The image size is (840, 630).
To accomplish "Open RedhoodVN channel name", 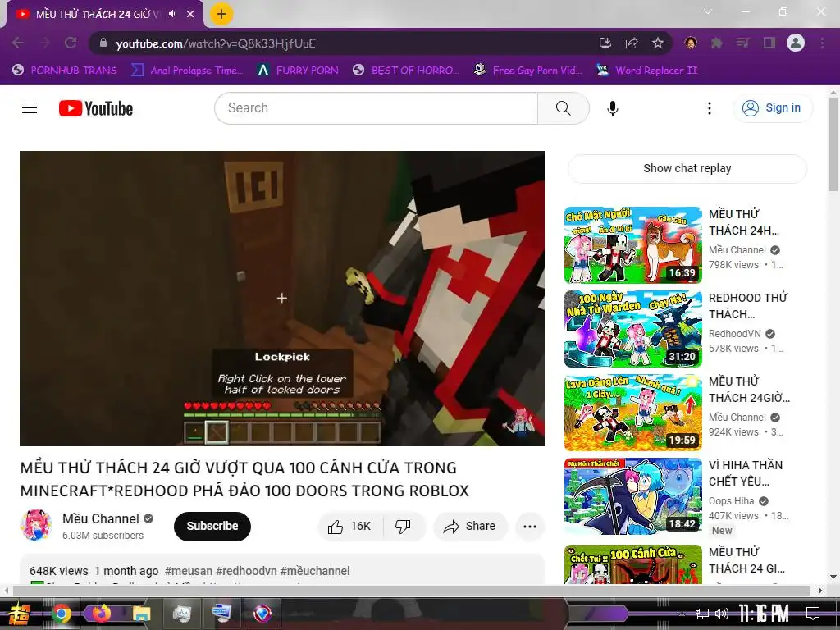I will pos(734,333).
